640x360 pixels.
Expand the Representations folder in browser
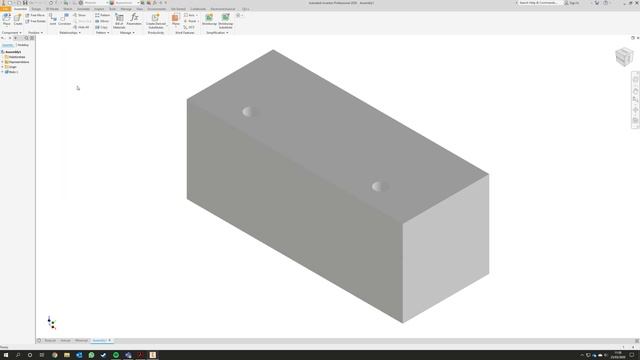coord(2,62)
